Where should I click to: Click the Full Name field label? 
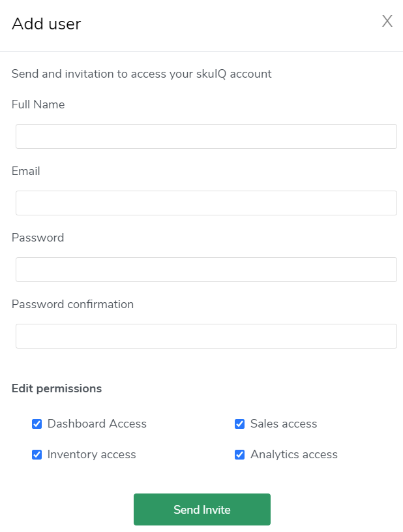coord(38,104)
